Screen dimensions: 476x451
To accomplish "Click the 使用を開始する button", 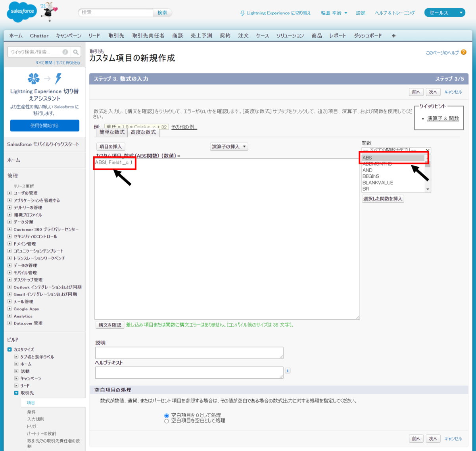I will tap(44, 125).
